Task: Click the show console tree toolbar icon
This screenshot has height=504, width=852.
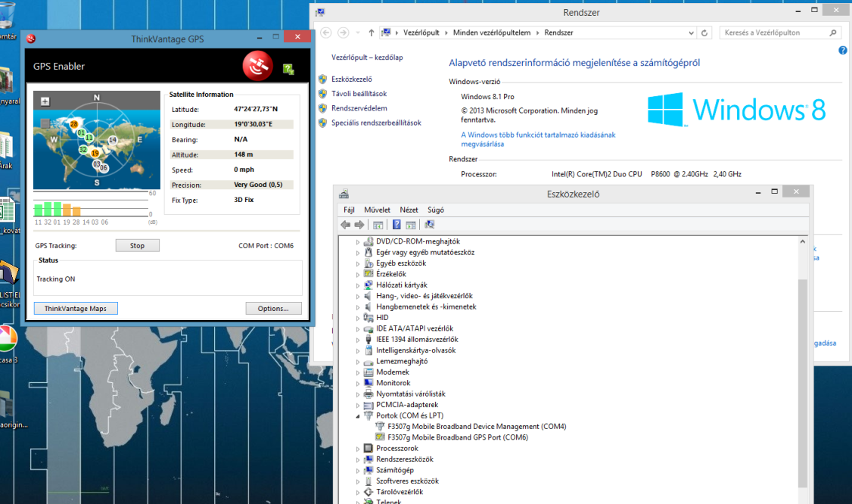Action: [x=378, y=225]
